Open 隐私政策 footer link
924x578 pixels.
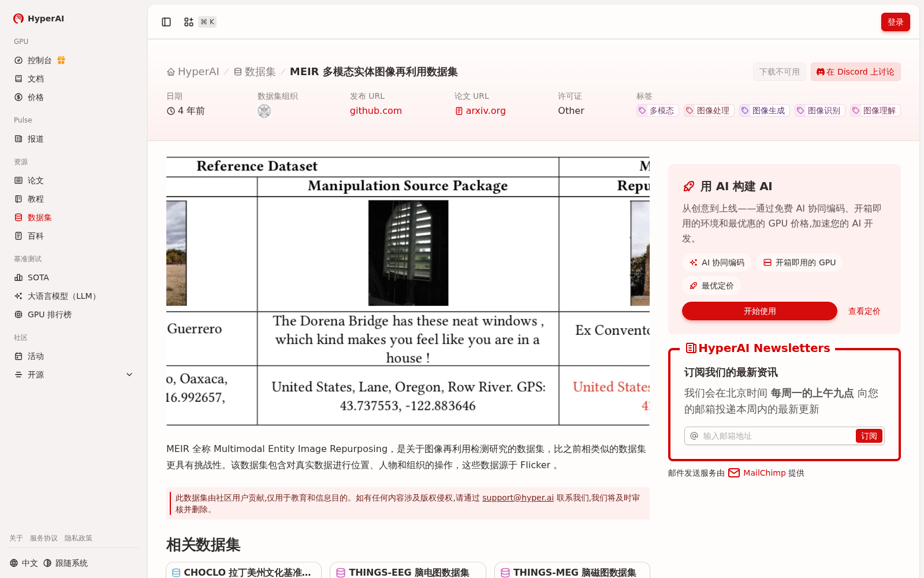(x=79, y=538)
